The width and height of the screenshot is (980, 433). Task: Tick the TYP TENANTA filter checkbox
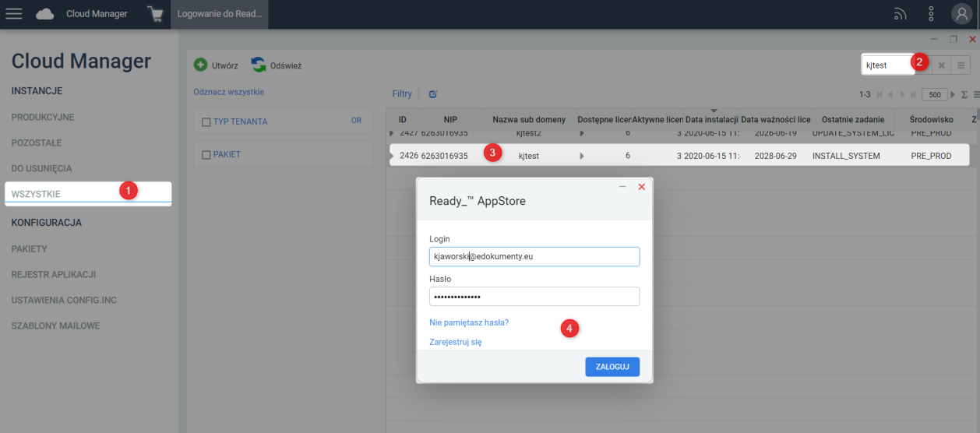coord(206,121)
